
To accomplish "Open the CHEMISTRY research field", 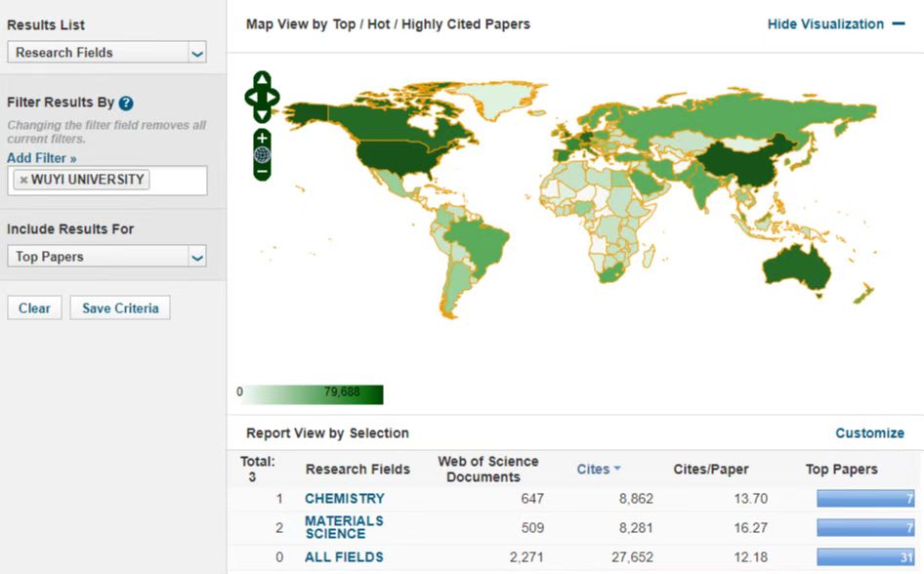I will pyautogui.click(x=344, y=499).
